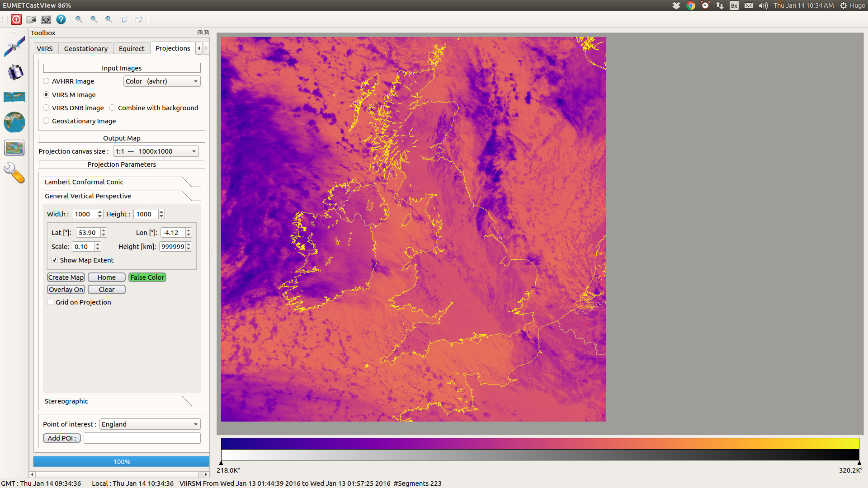Click the Add POI text field
Viewport: 868px width, 488px height.
click(142, 438)
